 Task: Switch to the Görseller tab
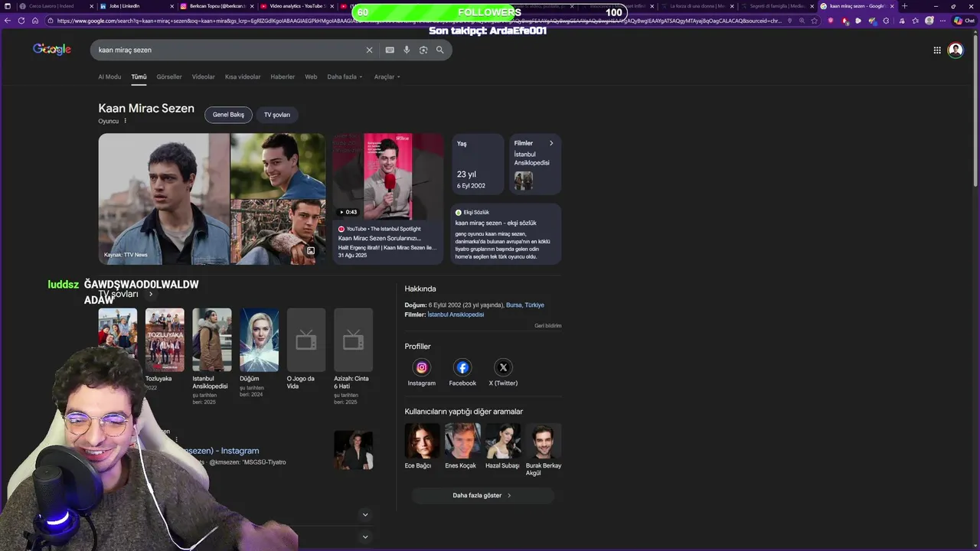(x=169, y=77)
